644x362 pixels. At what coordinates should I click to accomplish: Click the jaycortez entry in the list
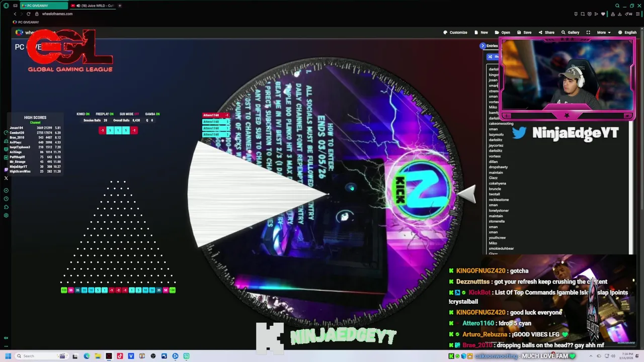click(496, 145)
